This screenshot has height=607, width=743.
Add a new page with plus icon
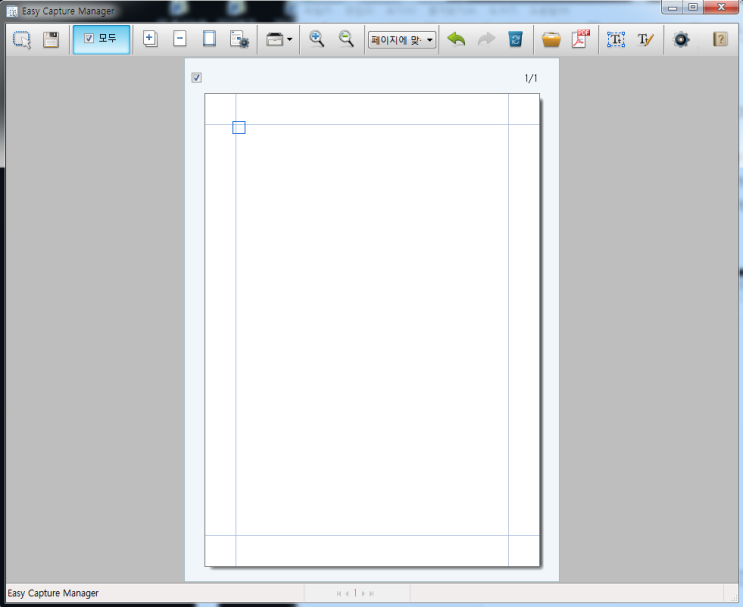click(x=150, y=39)
